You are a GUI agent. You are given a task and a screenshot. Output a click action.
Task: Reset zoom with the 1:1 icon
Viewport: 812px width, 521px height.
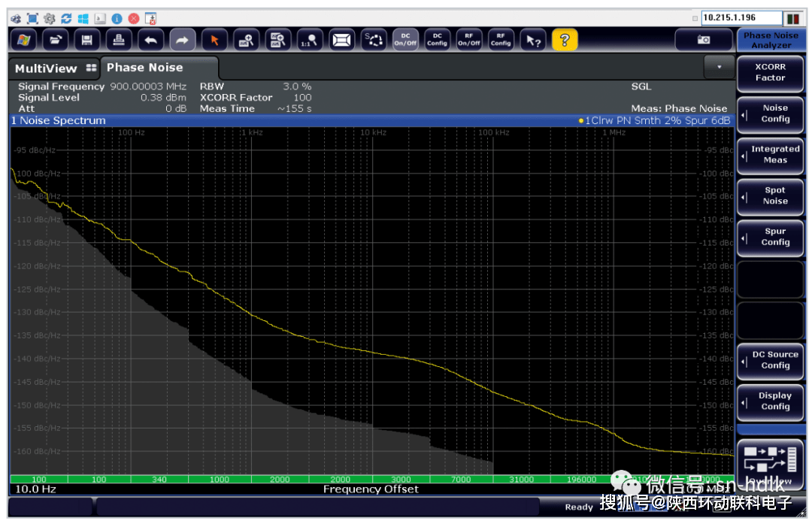pos(309,40)
